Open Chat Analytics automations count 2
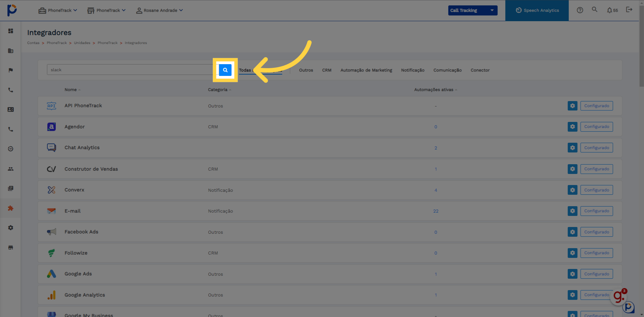644x317 pixels. click(x=436, y=148)
